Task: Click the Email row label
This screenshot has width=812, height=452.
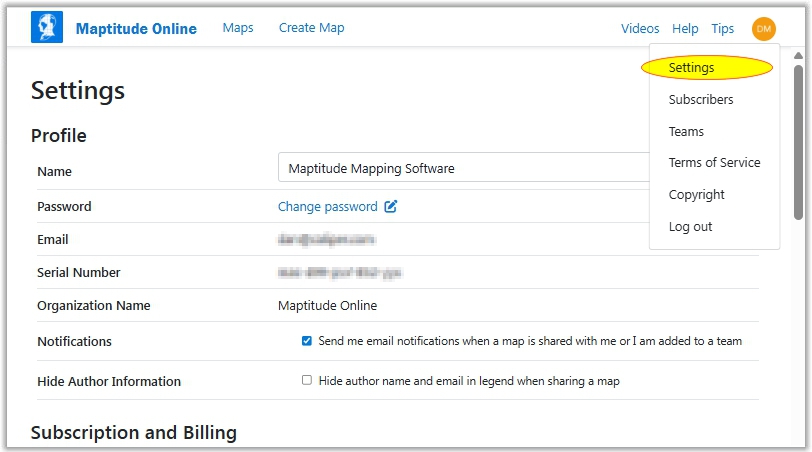Action: pos(53,239)
